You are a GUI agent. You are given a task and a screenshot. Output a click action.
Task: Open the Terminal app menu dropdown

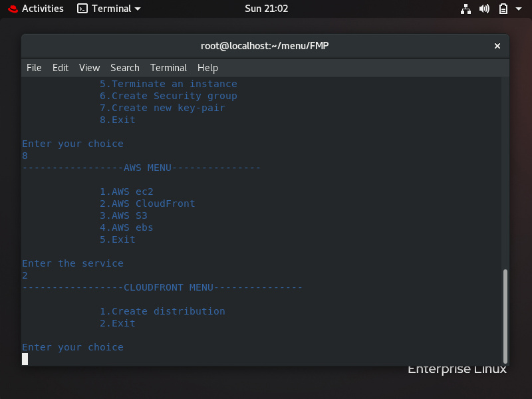[x=108, y=9]
